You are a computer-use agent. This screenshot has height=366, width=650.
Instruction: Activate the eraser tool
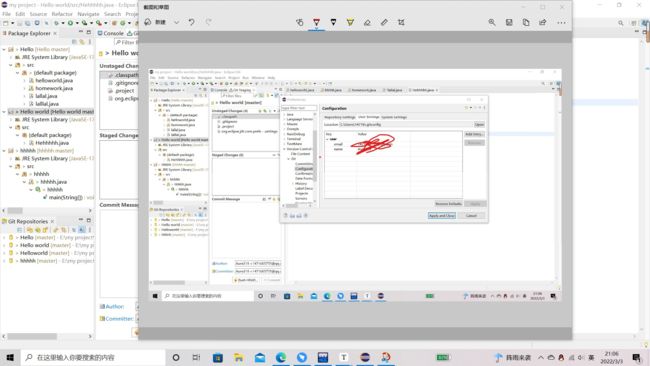[x=367, y=22]
